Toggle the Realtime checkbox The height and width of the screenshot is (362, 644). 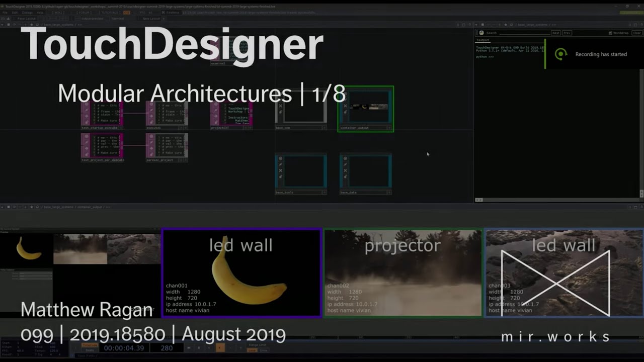tap(164, 13)
